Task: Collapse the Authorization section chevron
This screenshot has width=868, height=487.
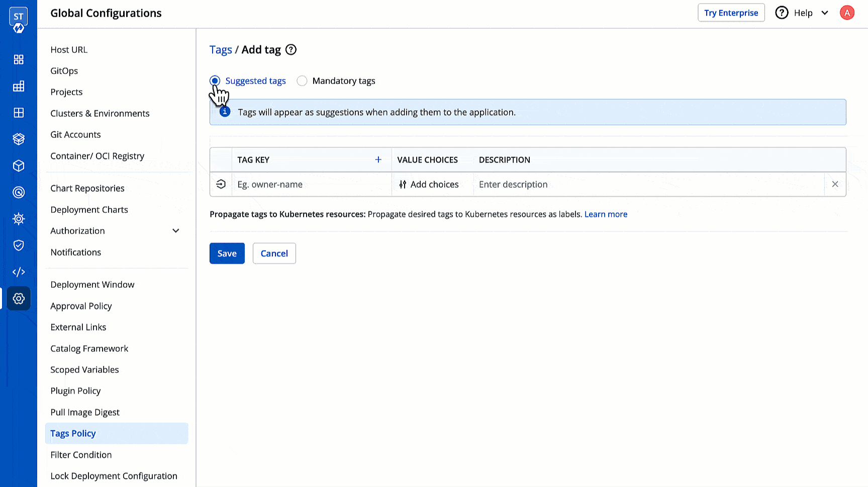Action: tap(175, 230)
